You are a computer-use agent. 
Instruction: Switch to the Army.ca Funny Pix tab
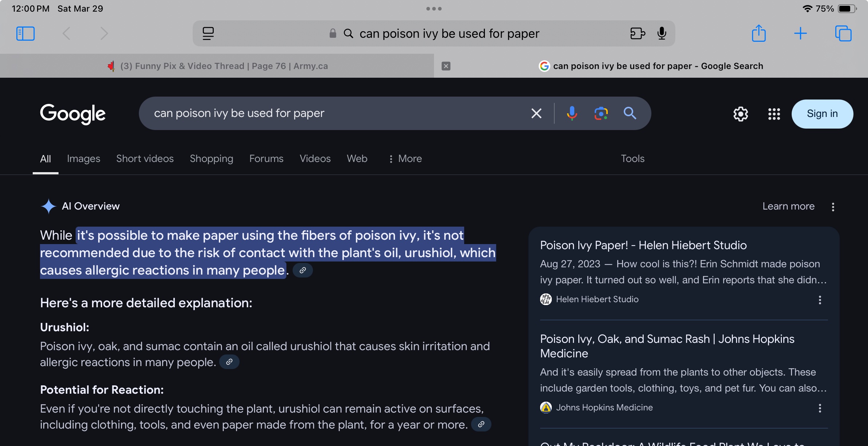(x=217, y=66)
